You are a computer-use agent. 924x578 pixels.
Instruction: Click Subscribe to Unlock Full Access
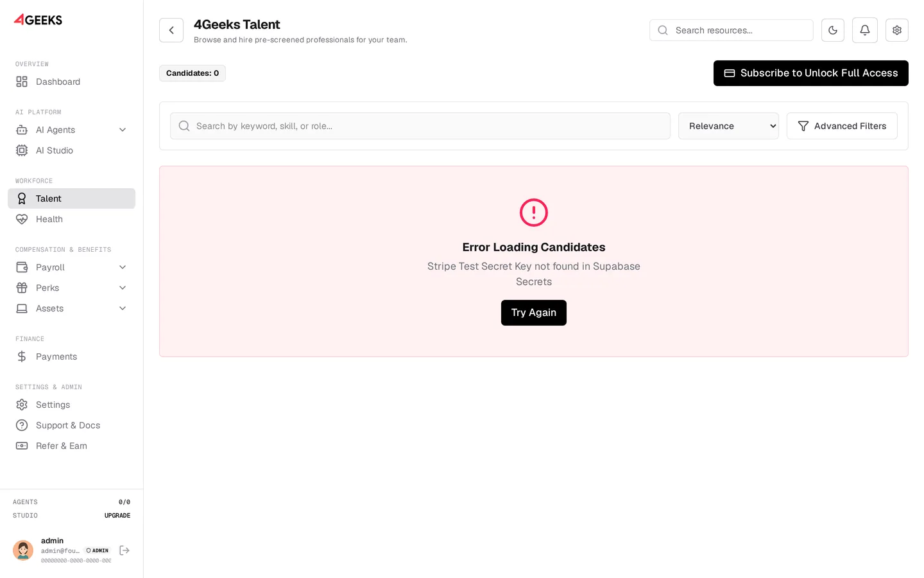[x=811, y=73]
